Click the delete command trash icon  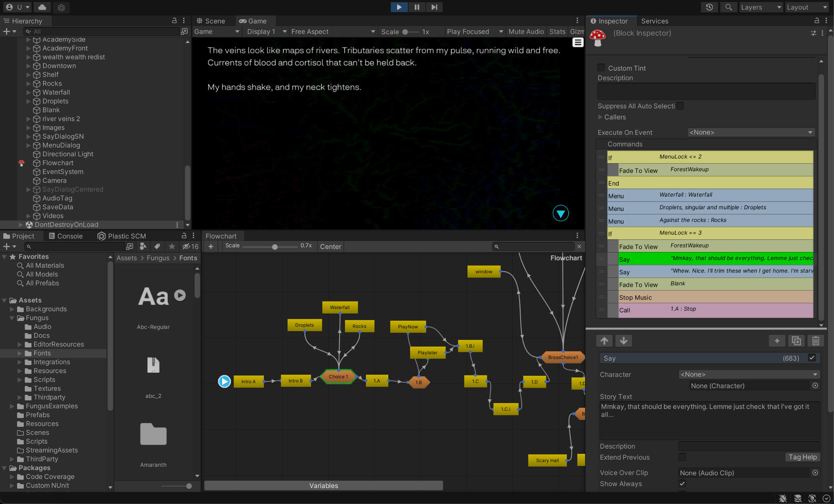[816, 341]
